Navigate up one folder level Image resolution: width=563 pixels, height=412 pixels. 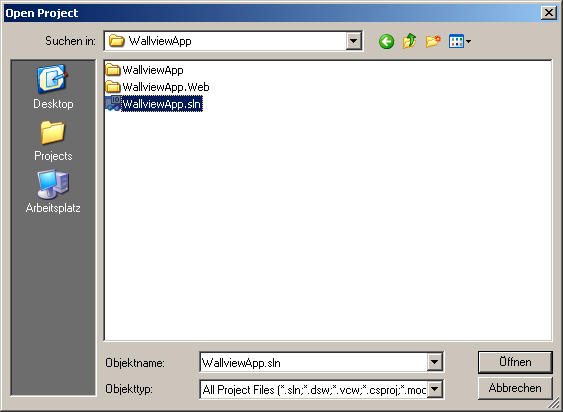[x=410, y=42]
